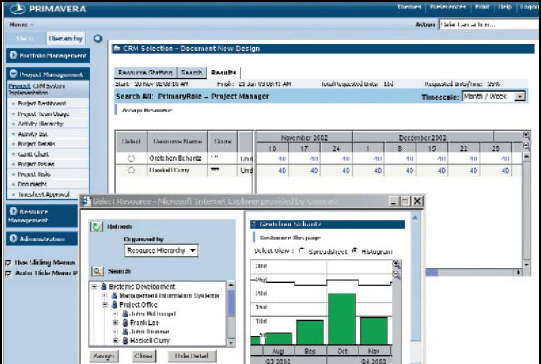The width and height of the screenshot is (541, 364).
Task: Open Documents sidebar link
Action: coord(32,184)
